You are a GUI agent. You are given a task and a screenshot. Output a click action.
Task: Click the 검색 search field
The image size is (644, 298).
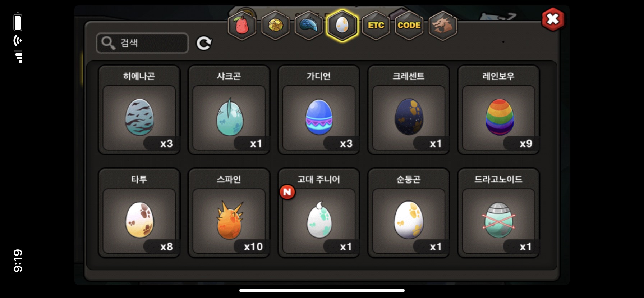(142, 43)
